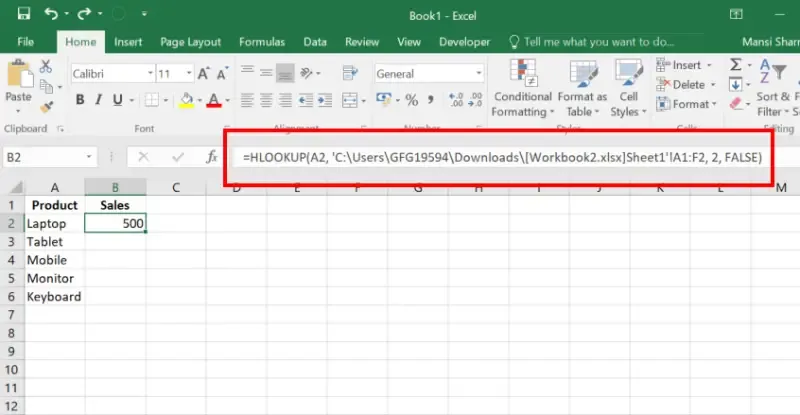The height and width of the screenshot is (415, 800).
Task: Apply the Accounting currency format
Action: (384, 99)
